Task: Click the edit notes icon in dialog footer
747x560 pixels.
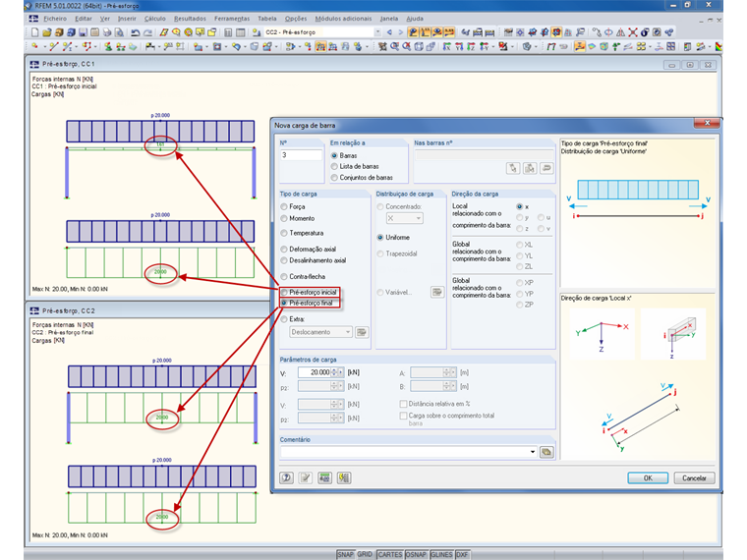Action: [x=306, y=478]
